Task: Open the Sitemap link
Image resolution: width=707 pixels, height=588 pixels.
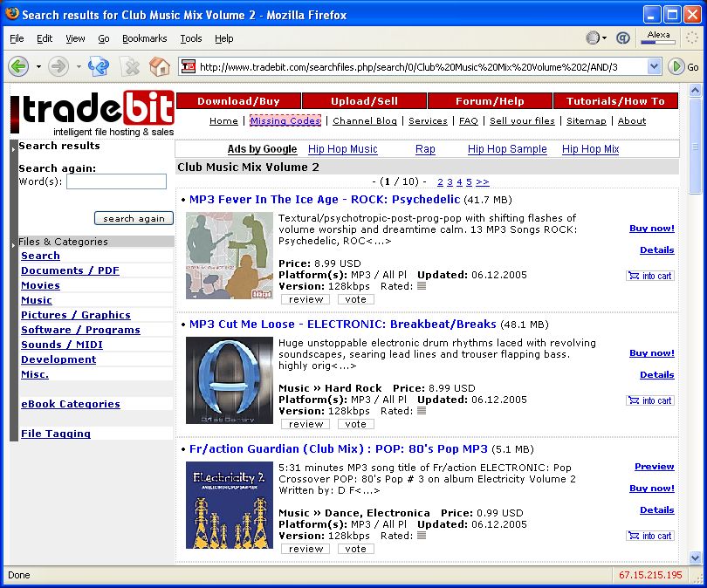Action: 587,120
